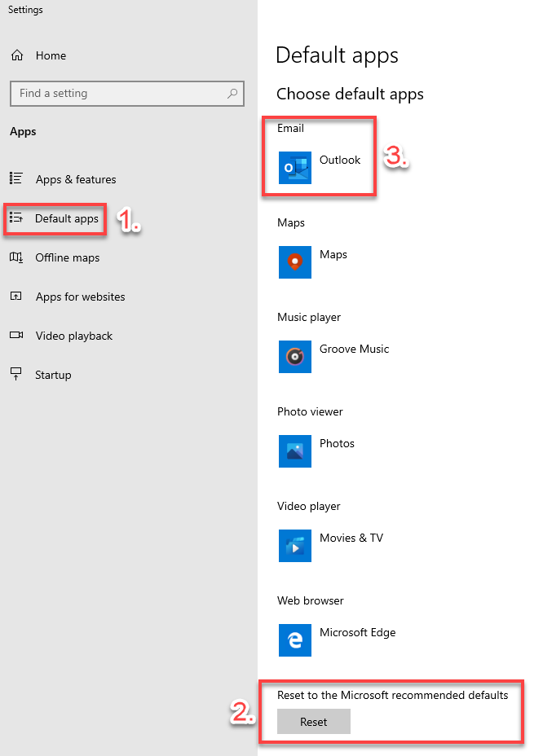
Task: Click the Video player category label
Action: (309, 506)
